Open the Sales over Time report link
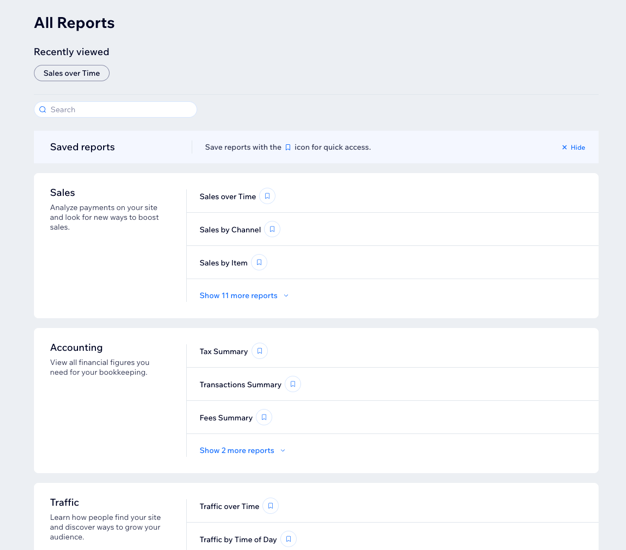The height and width of the screenshot is (550, 626). (x=227, y=197)
